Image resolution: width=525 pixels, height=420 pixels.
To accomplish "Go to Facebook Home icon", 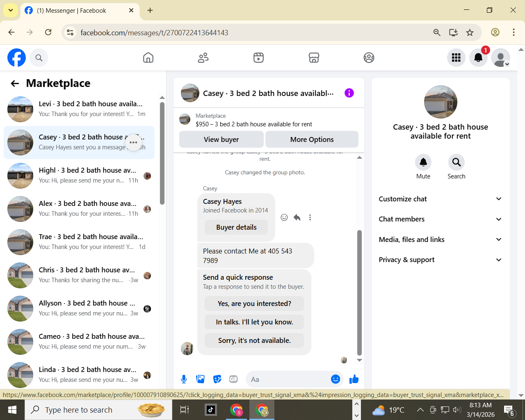I will coord(148,58).
